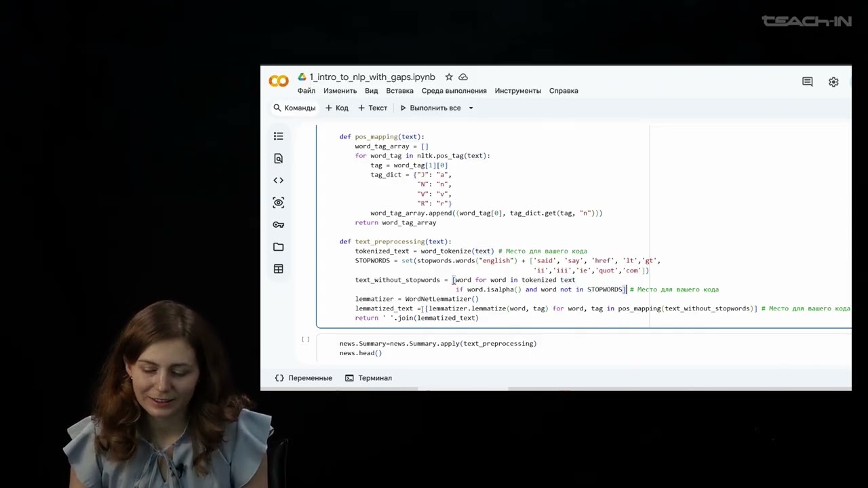Open the data table sidebar icon
This screenshot has width=868, height=488.
(278, 269)
